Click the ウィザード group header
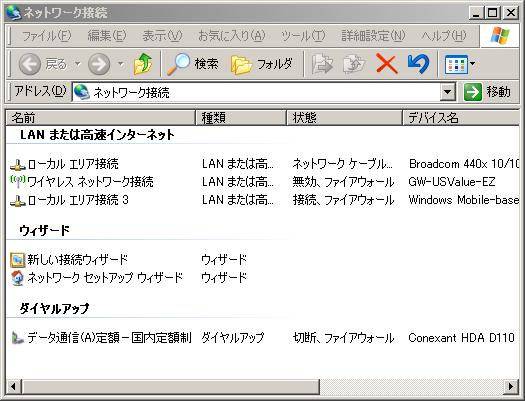 coord(45,231)
